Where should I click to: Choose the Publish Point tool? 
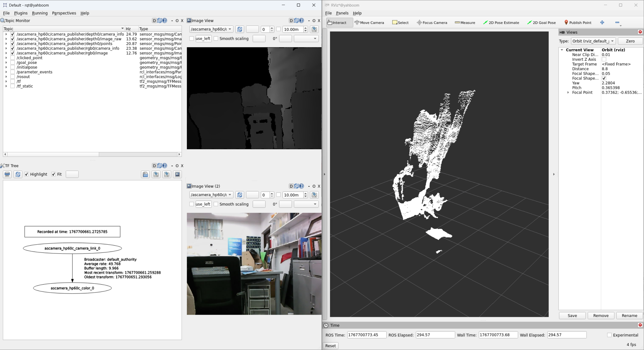[578, 23]
